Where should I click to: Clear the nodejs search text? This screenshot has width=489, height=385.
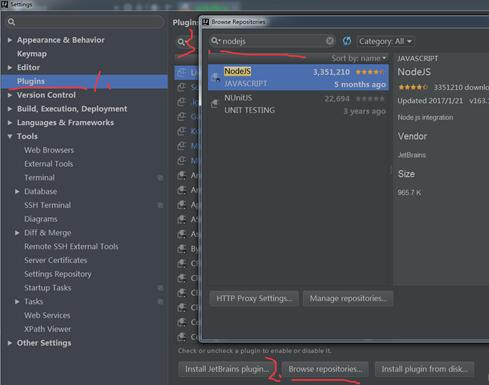click(329, 41)
